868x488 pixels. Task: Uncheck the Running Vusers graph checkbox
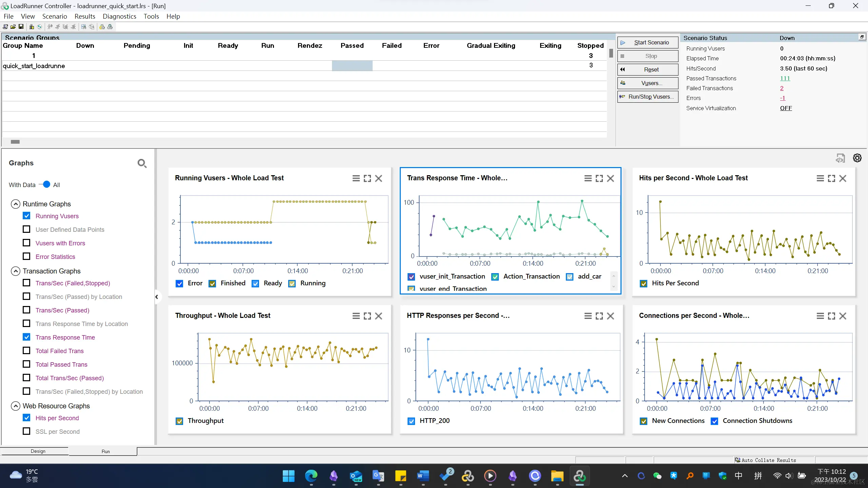(x=26, y=216)
